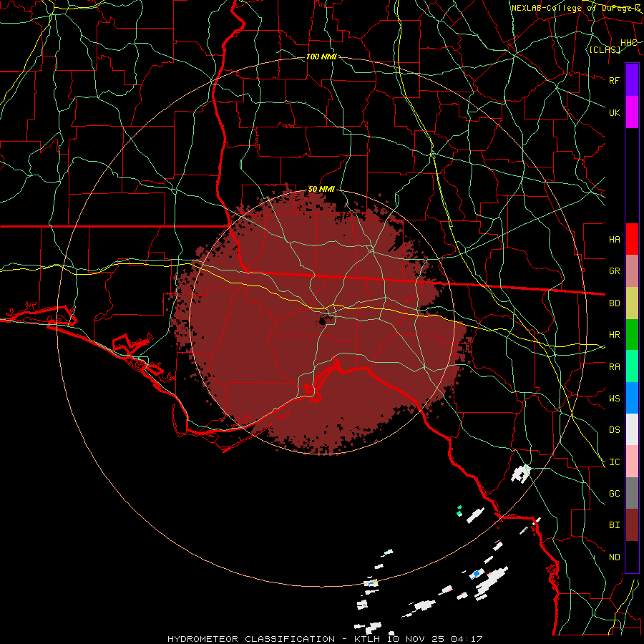The width and height of the screenshot is (644, 644).
Task: Click the purple RF color swatch
Action: coord(632,80)
